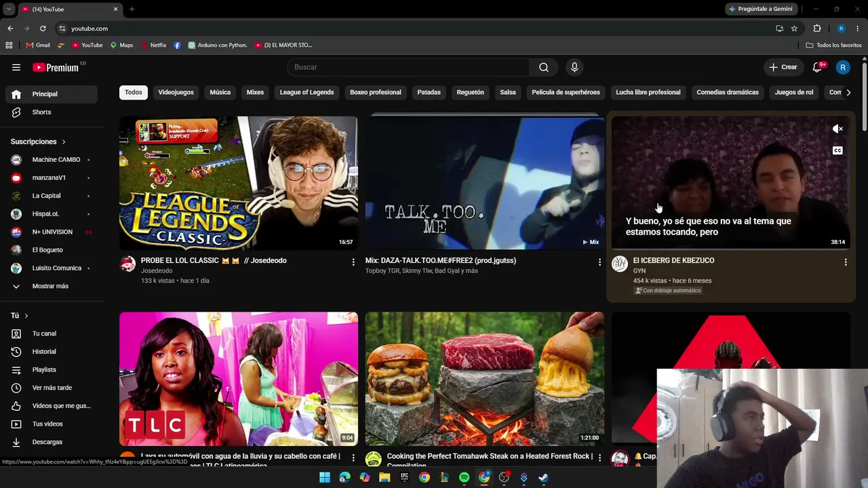Go to Principal in the sidebar
Image resolution: width=868 pixels, height=488 pixels.
(52, 94)
